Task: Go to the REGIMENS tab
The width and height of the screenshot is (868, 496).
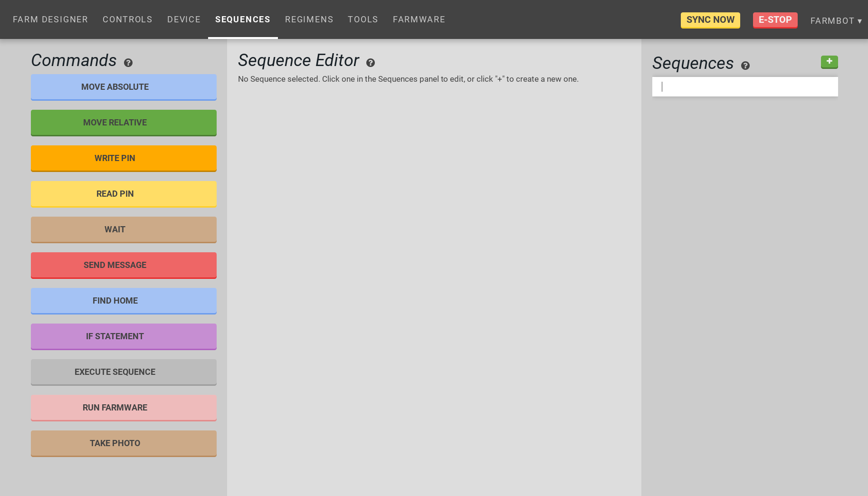Action: pos(309,19)
